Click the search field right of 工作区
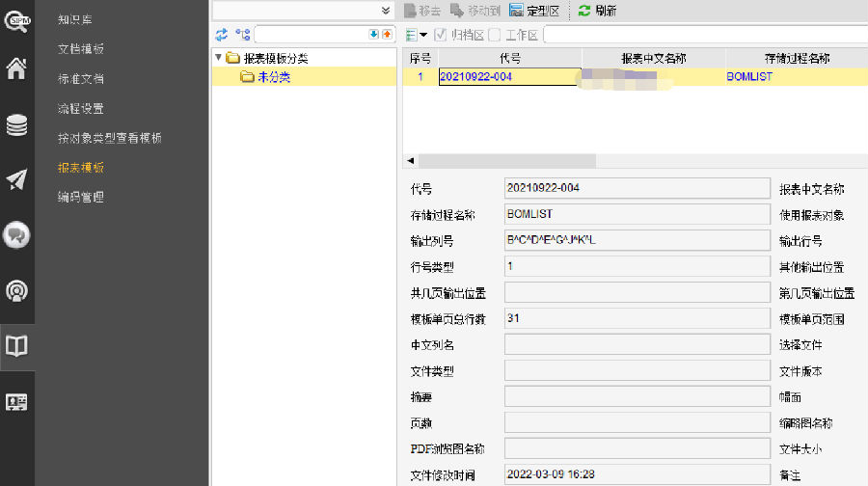The image size is (868, 486). click(x=706, y=35)
